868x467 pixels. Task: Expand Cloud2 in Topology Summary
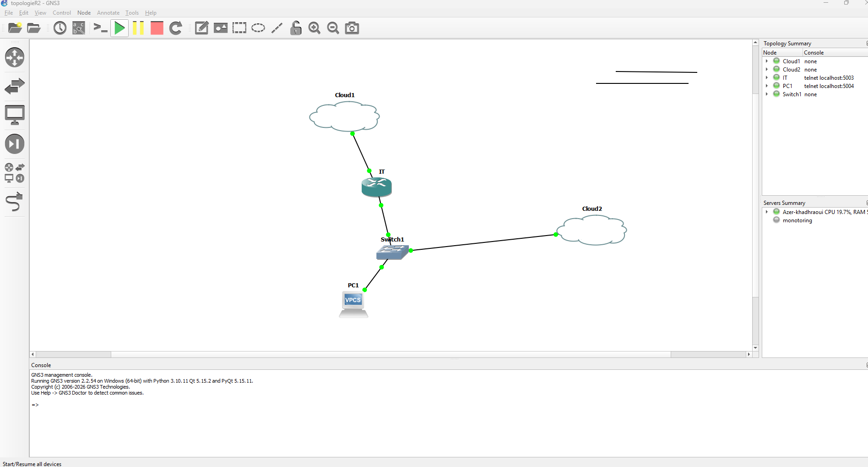click(x=767, y=69)
